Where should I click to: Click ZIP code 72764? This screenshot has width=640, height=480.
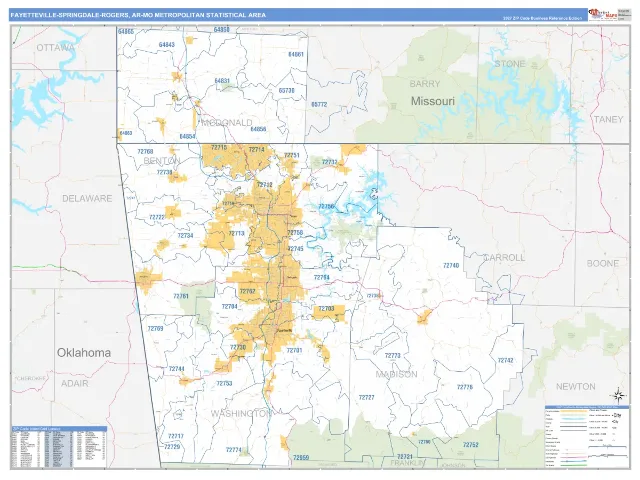(322, 277)
